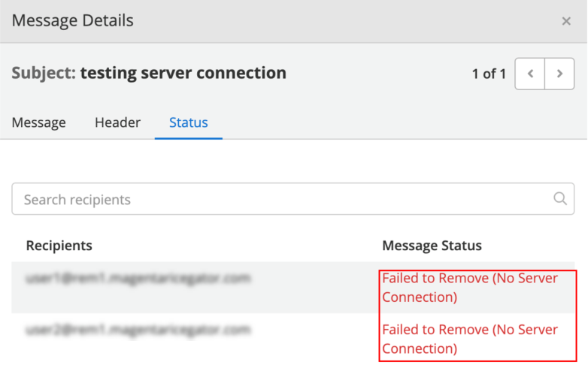Viewport: 588px width, 368px height.
Task: Click user1's Failed to Remove status
Action: pos(435,279)
